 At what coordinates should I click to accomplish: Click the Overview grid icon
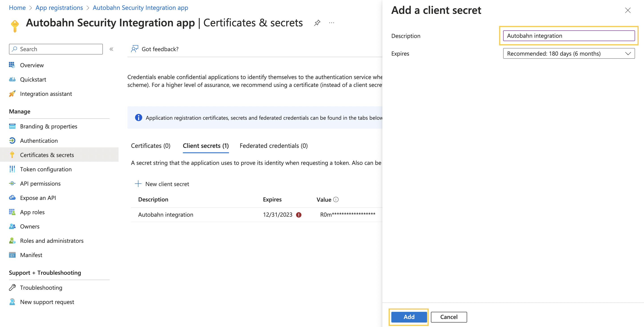12,65
